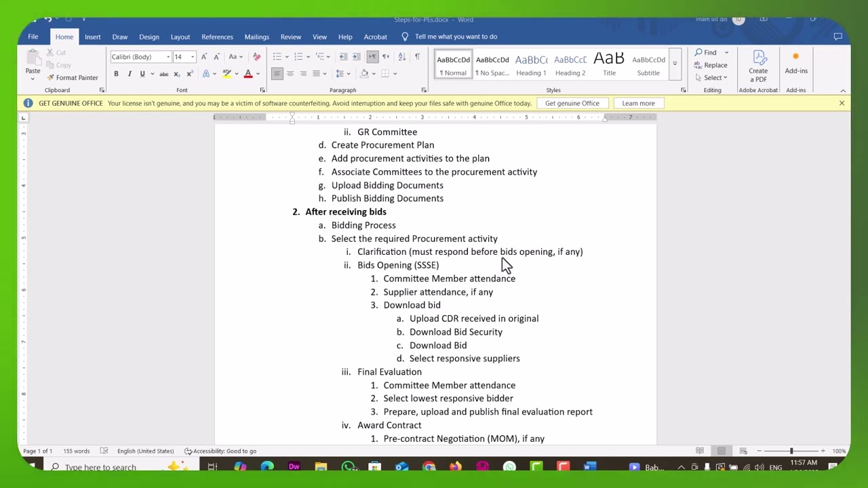Open Change Case dropdown

(235, 57)
